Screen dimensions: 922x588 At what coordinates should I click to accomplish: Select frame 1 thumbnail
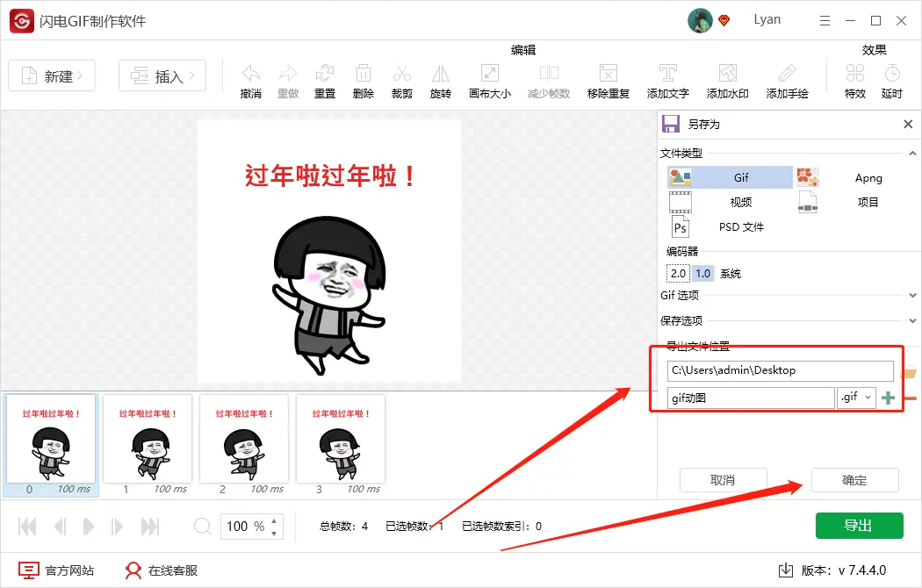pyautogui.click(x=148, y=446)
